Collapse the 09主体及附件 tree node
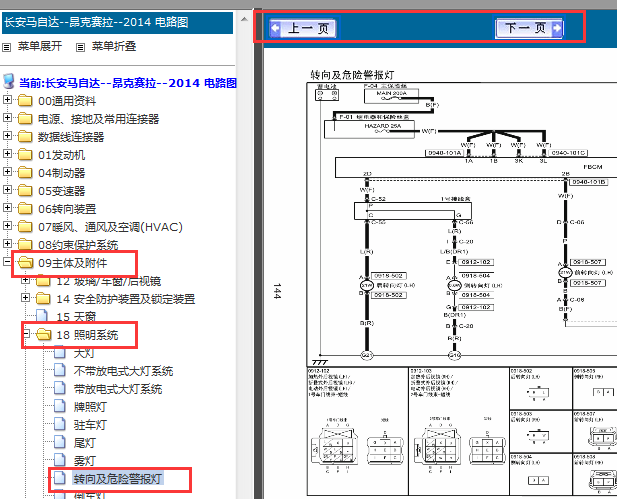617x499 pixels. click(x=7, y=261)
